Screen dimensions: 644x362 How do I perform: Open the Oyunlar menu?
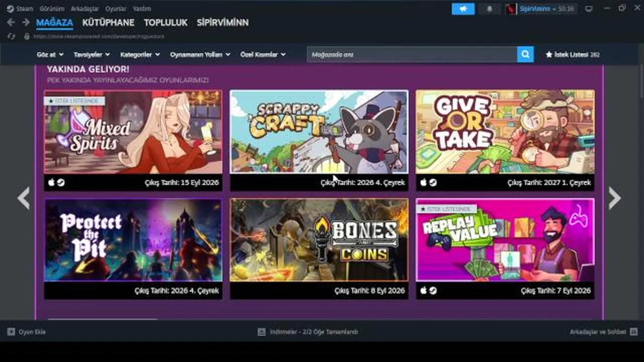coord(116,9)
